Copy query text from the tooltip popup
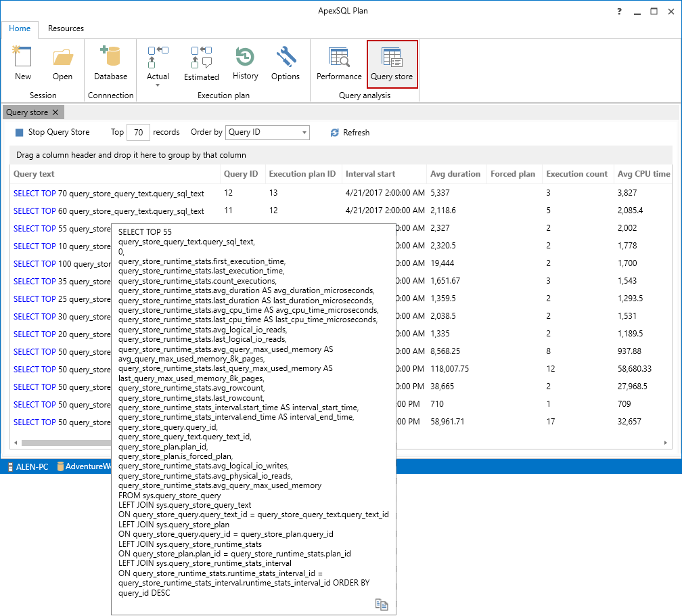The width and height of the screenshot is (682, 616). point(382,604)
